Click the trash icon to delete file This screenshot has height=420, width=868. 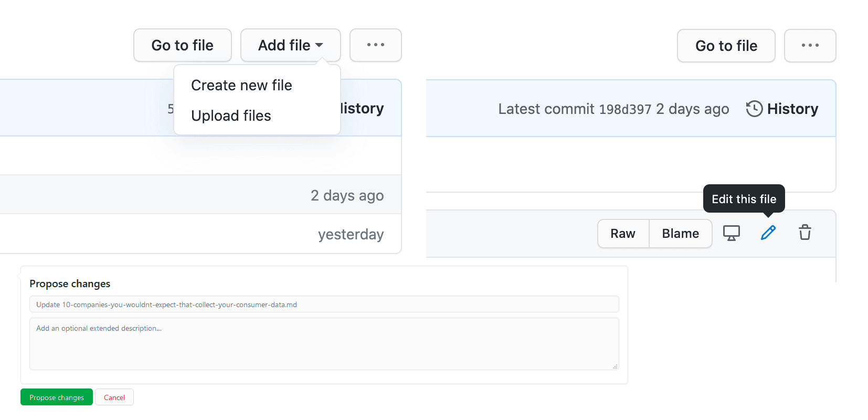(x=805, y=233)
